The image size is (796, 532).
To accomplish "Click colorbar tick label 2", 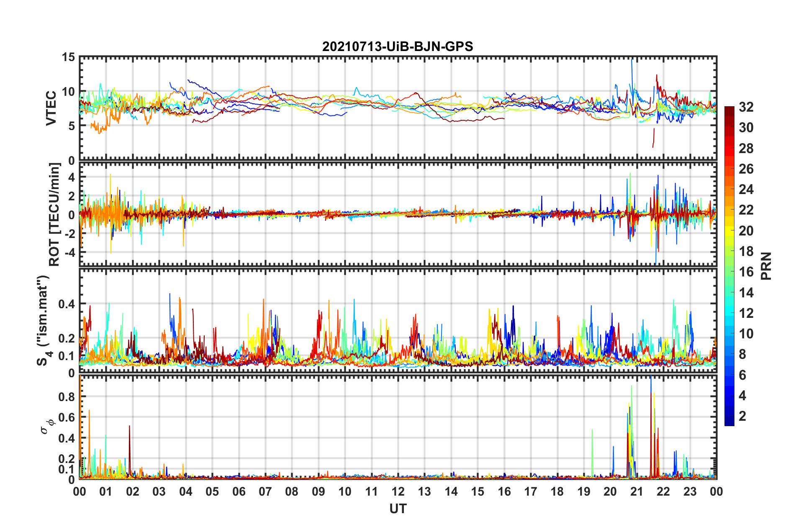I will [742, 416].
